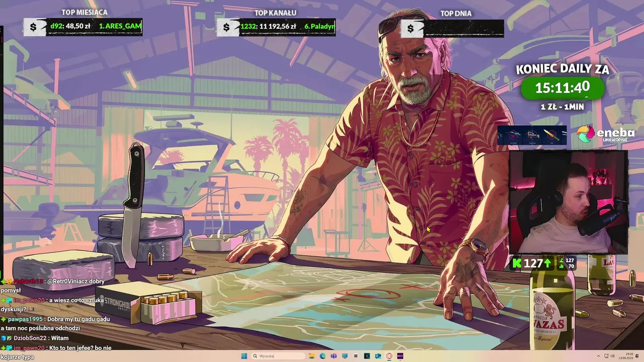Screen dimensions: 644x362
Task: Open the Windows Start menu
Action: click(244, 356)
